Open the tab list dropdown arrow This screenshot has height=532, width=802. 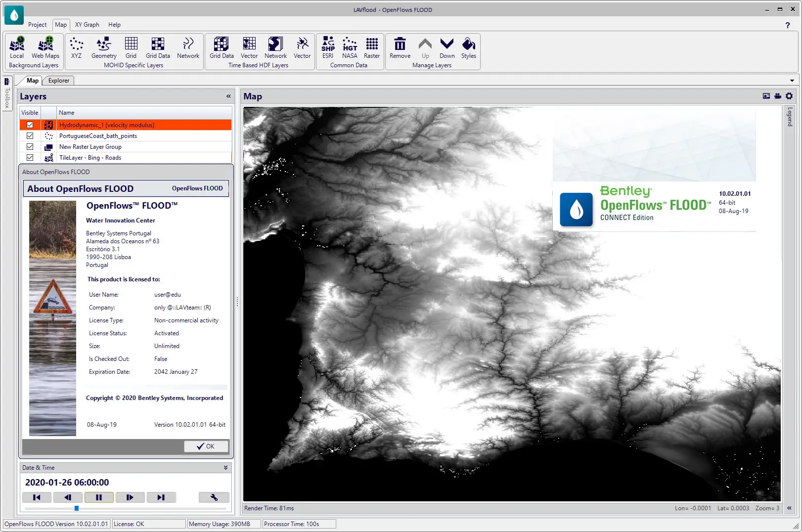coord(792,81)
